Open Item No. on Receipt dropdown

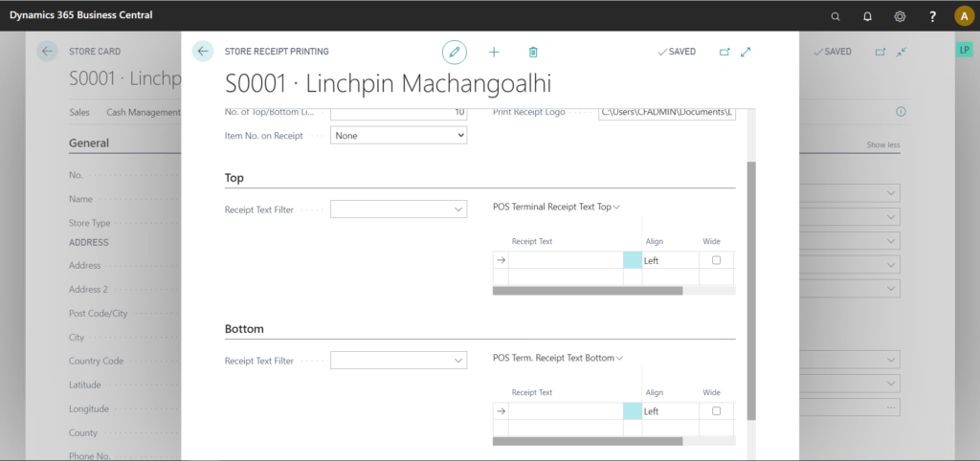(x=399, y=135)
